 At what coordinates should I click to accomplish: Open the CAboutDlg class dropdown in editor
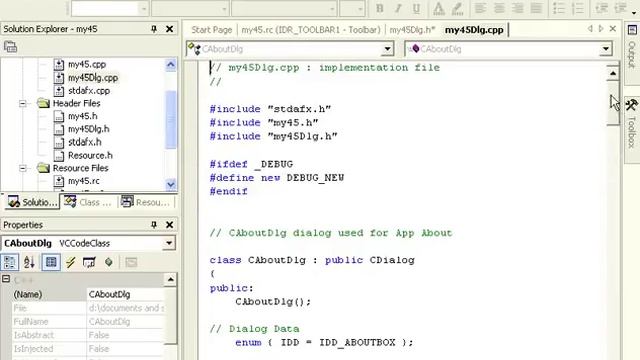coord(387,49)
